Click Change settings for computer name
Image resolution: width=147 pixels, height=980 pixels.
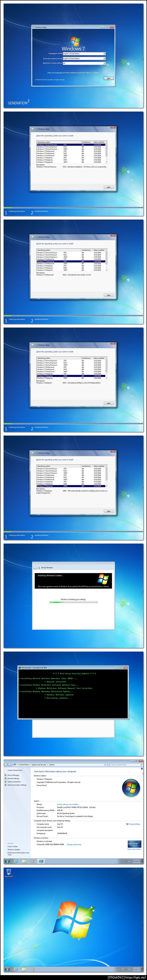(x=134, y=824)
